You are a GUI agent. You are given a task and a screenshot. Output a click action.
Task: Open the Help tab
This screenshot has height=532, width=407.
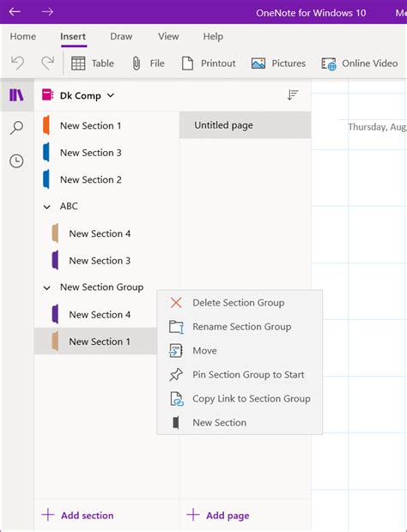coord(213,36)
